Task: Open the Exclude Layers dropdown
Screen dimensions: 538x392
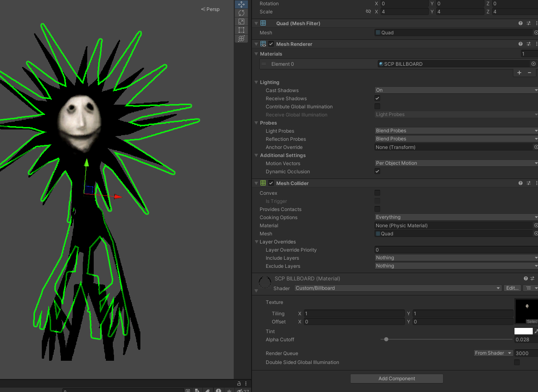Action: pyautogui.click(x=456, y=266)
